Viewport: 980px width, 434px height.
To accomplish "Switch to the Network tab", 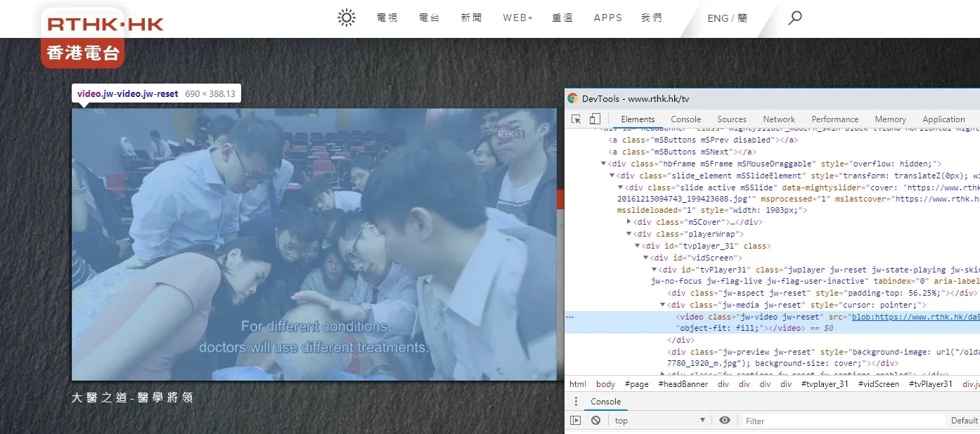I will pos(778,119).
